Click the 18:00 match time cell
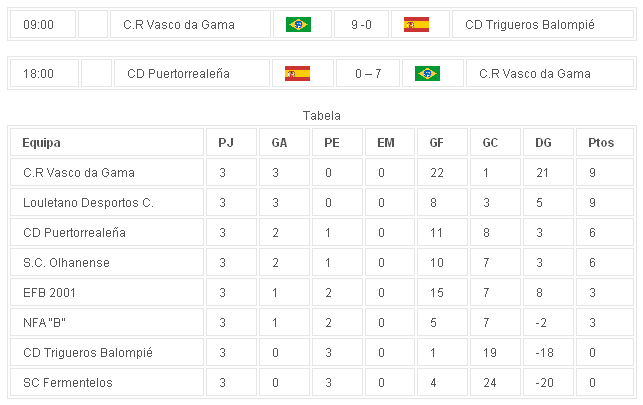Viewport: 643px width, 405px height. pos(39,73)
